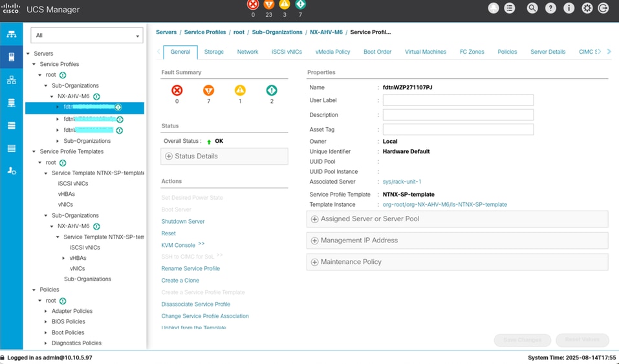Open the search icon in header
Screen dimensions: 619x364
coord(532,8)
